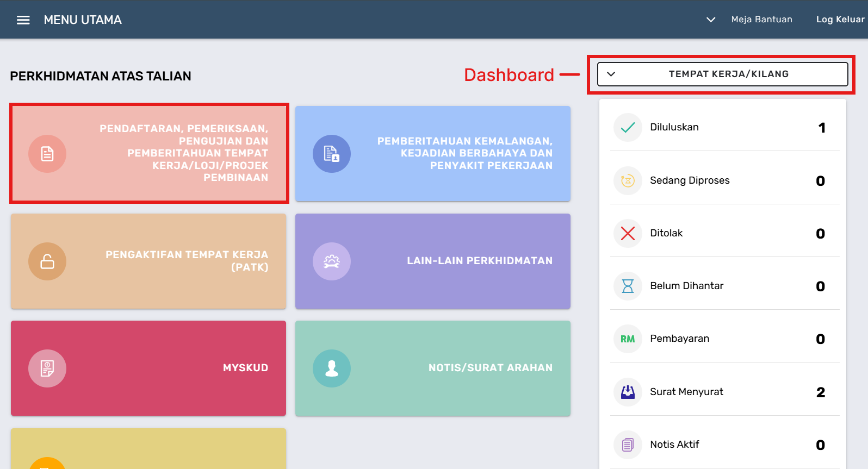Open the partially visible yellow tile

[x=148, y=449]
